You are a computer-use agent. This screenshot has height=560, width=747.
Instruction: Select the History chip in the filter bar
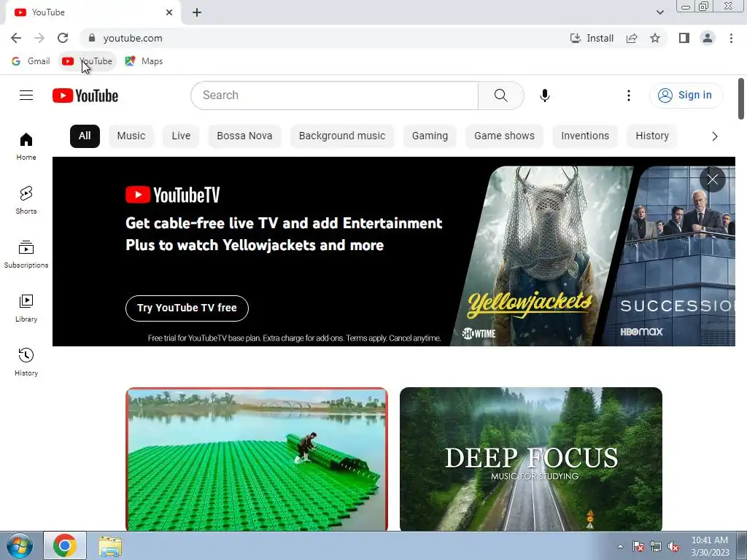click(652, 136)
